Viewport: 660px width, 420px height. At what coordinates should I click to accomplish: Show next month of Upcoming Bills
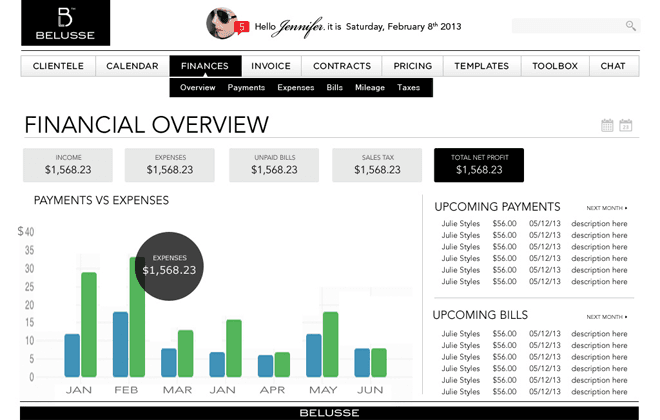(x=607, y=316)
